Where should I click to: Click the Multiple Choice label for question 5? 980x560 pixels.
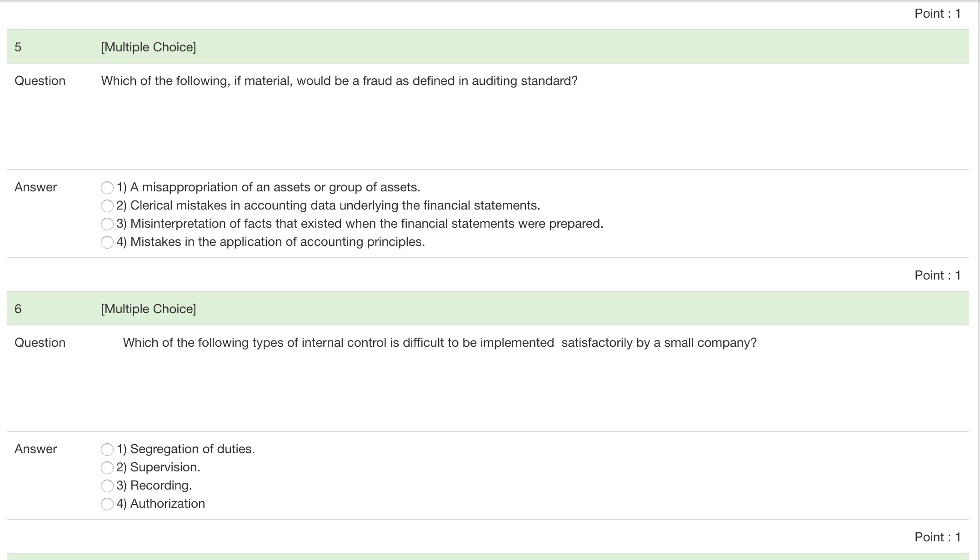[148, 46]
